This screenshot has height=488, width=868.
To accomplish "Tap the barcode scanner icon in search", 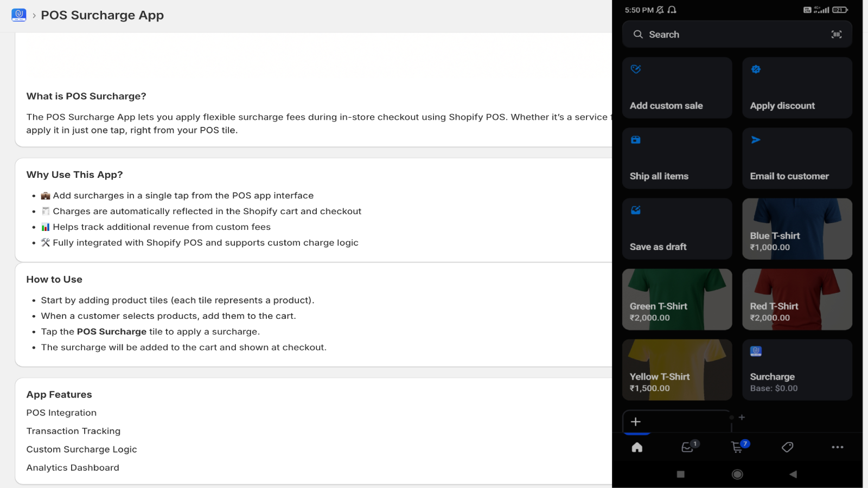I will [x=836, y=34].
